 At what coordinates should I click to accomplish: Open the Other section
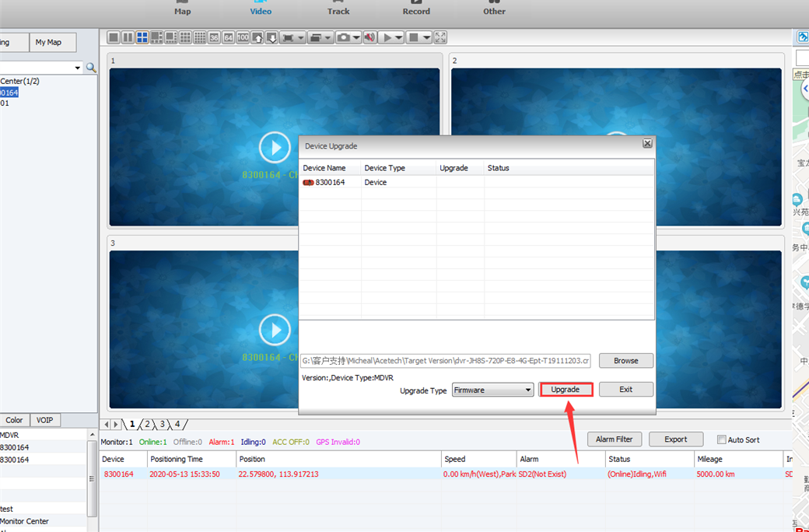coord(494,9)
